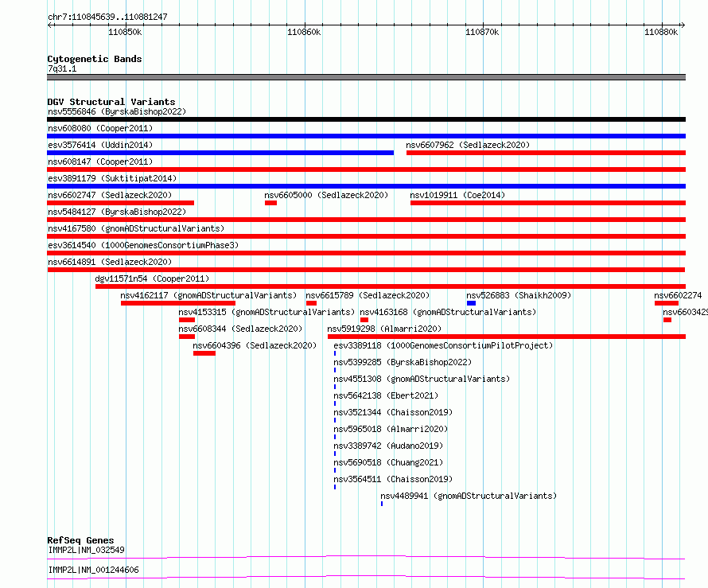Open nsv6602747 (Sedlazeck2020) variant label
This screenshot has height=588, width=708.
click(110, 195)
